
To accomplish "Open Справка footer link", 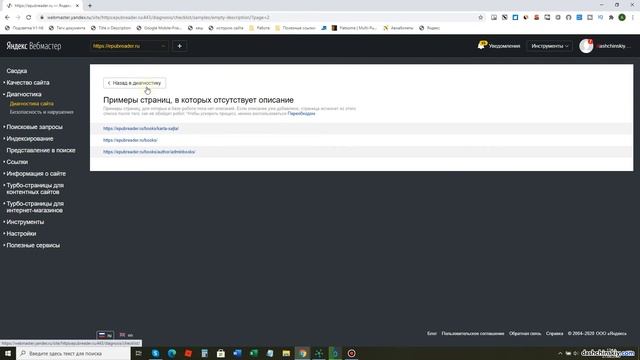I will coord(554,334).
